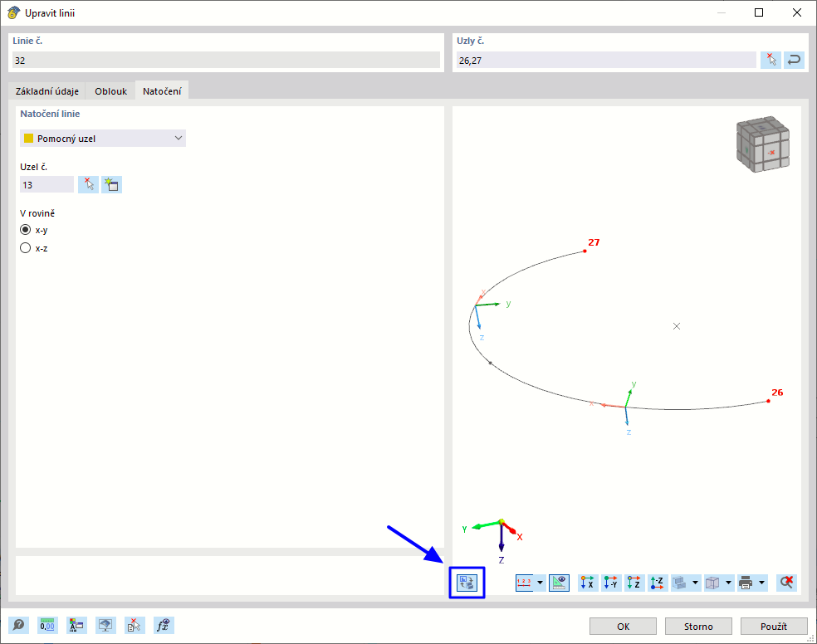817x644 pixels.
Task: Set view in -Z direction
Action: coord(658,583)
